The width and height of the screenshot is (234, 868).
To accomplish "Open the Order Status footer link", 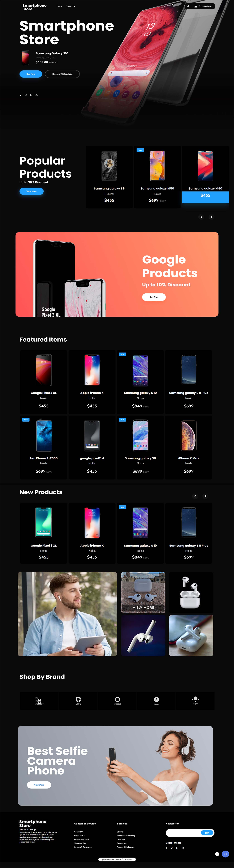I will pyautogui.click(x=80, y=835).
